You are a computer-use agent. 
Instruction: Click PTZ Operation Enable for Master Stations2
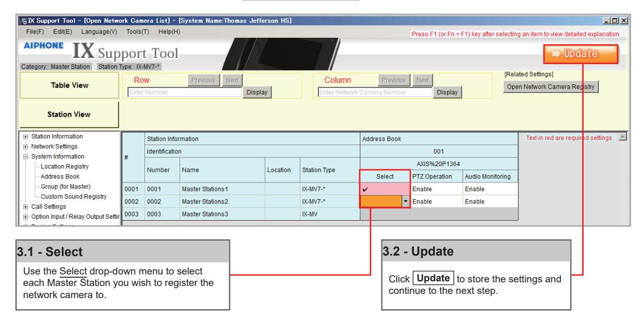point(436,202)
